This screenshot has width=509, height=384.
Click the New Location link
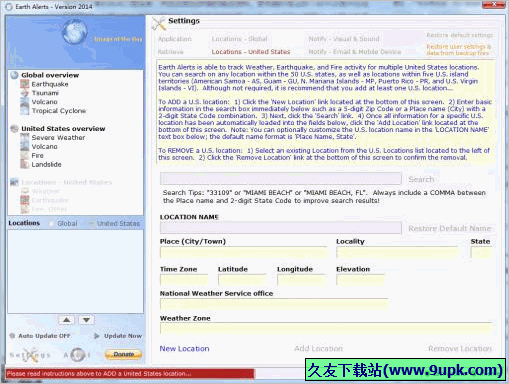184,349
